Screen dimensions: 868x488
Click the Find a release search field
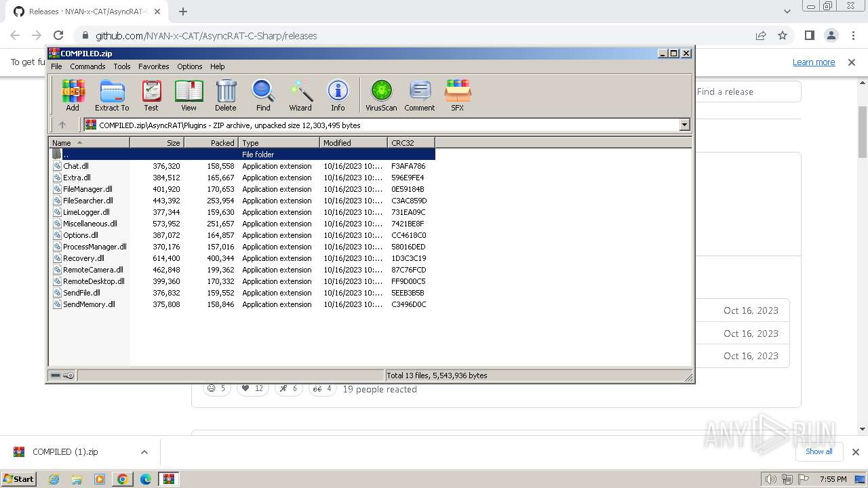point(749,91)
